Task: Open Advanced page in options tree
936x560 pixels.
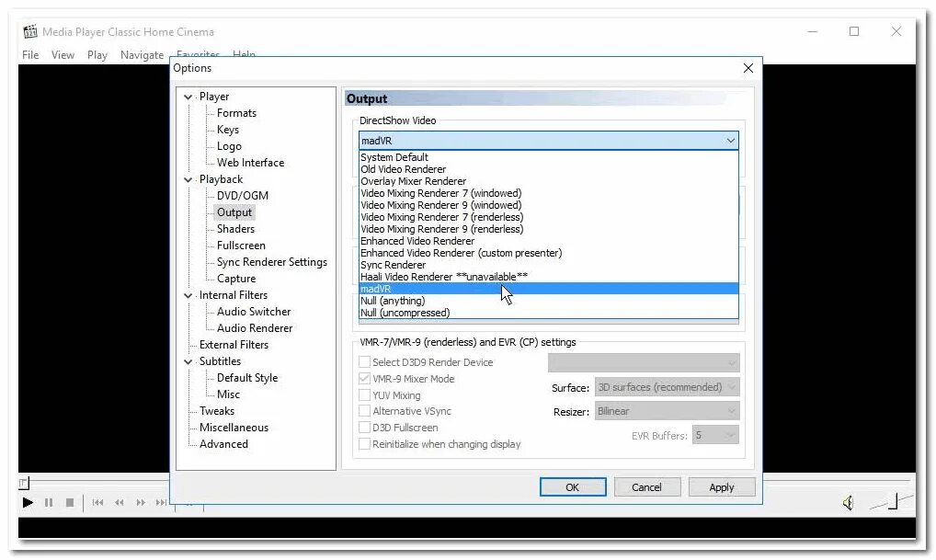Action: 223,444
